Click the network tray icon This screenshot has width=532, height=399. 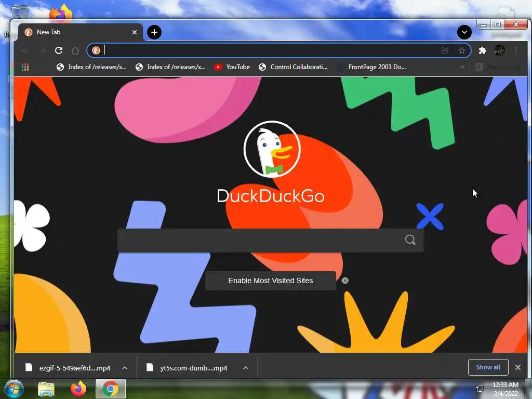click(x=480, y=389)
